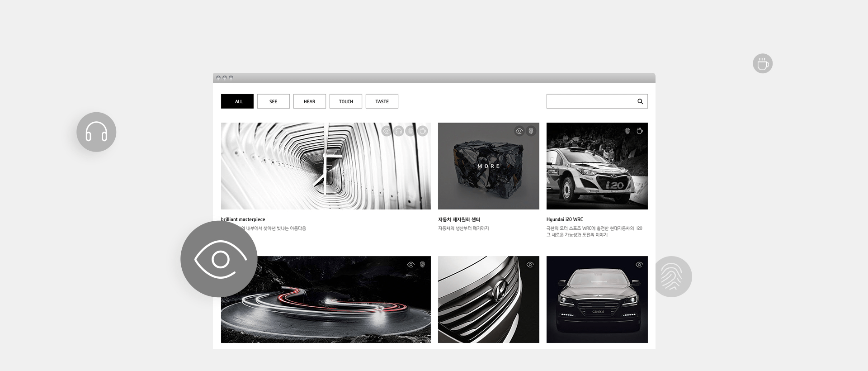The height and width of the screenshot is (371, 868).
Task: Click eye icon on recycling center card
Action: (x=519, y=131)
